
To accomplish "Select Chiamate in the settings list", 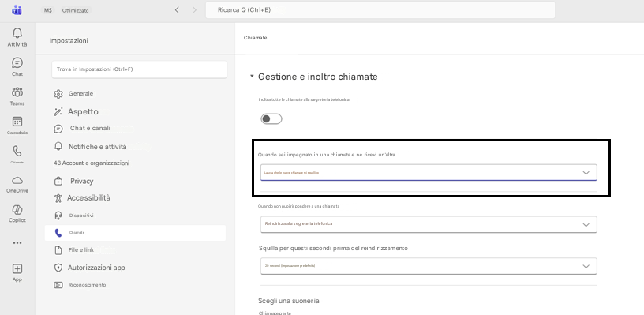I will [x=135, y=233].
